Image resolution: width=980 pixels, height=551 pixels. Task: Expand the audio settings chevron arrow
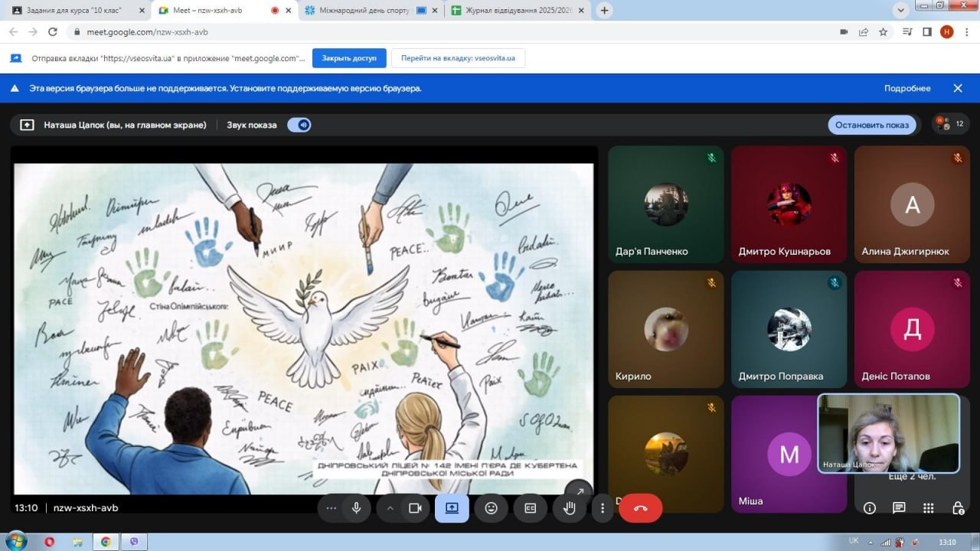coord(390,508)
